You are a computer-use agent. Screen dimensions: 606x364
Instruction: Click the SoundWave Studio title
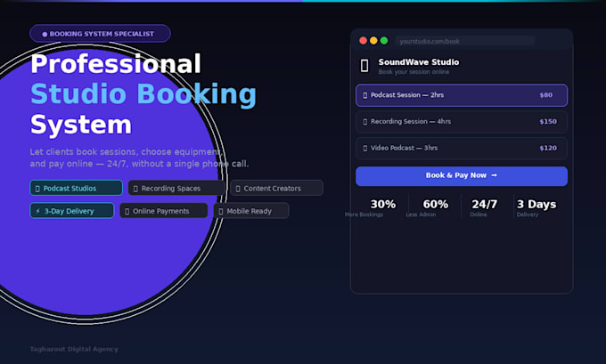pyautogui.click(x=419, y=62)
